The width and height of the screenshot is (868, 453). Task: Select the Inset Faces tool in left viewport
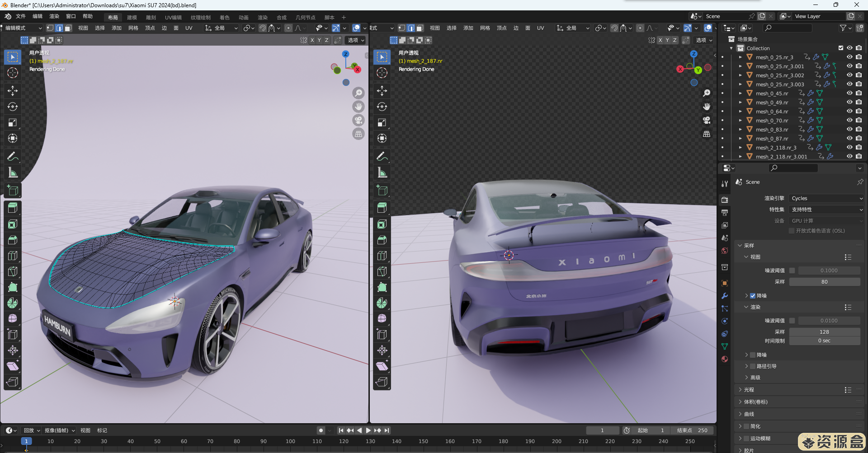(13, 224)
